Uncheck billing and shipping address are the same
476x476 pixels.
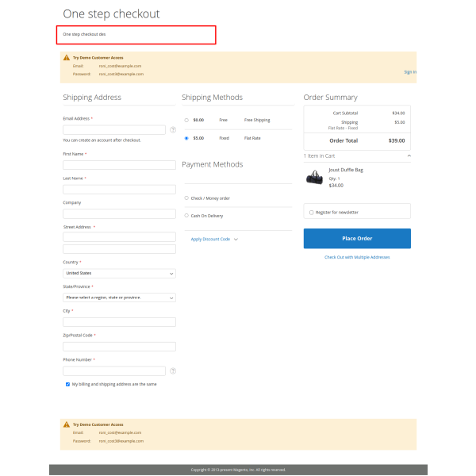click(x=67, y=384)
